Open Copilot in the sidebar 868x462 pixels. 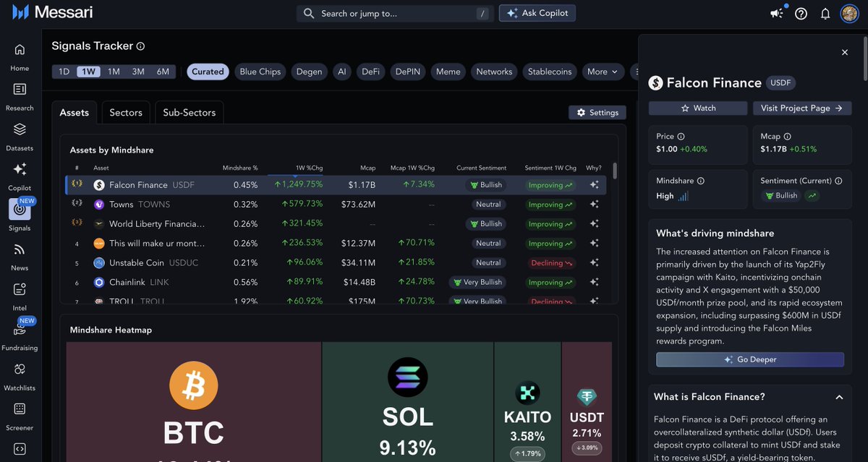click(x=20, y=176)
